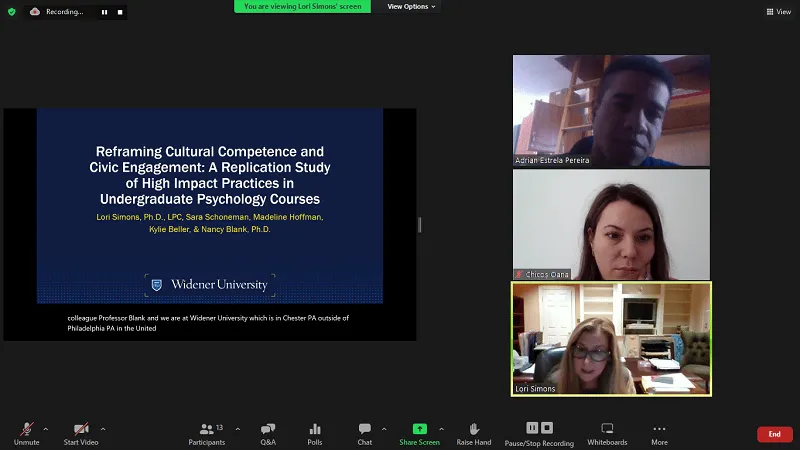The width and height of the screenshot is (800, 450).
Task: Open the View Options dropdown
Action: (x=411, y=6)
